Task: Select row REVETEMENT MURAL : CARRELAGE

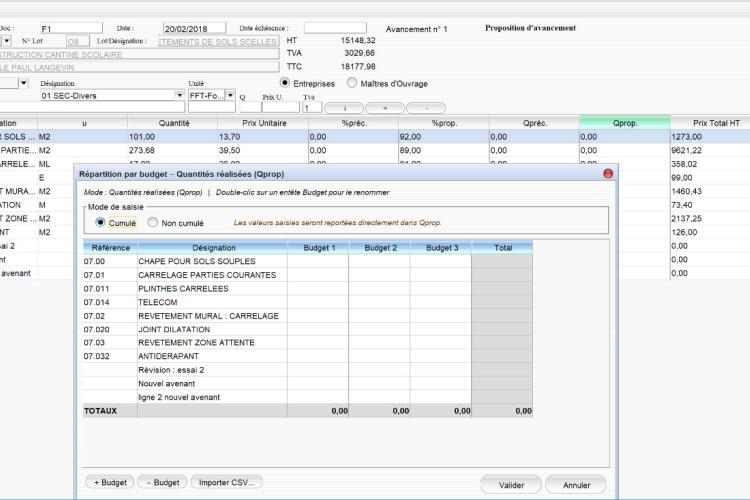Action: click(x=308, y=316)
